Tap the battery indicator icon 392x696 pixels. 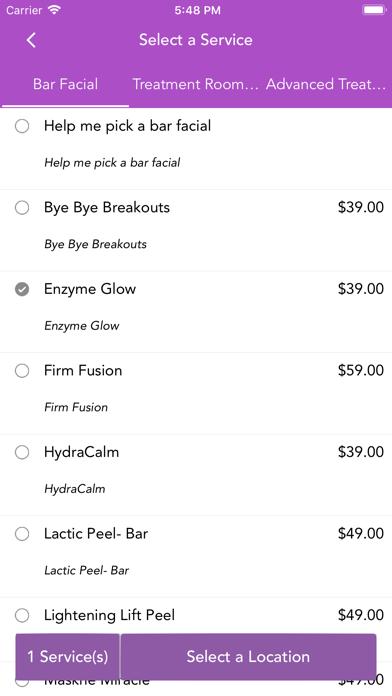click(374, 10)
